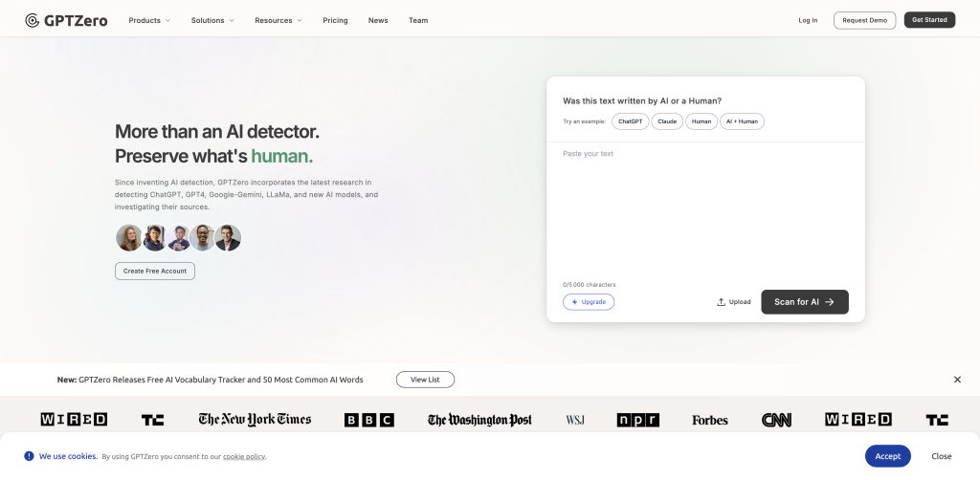Click the NPR logo
The image size is (980, 480).
click(638, 420)
